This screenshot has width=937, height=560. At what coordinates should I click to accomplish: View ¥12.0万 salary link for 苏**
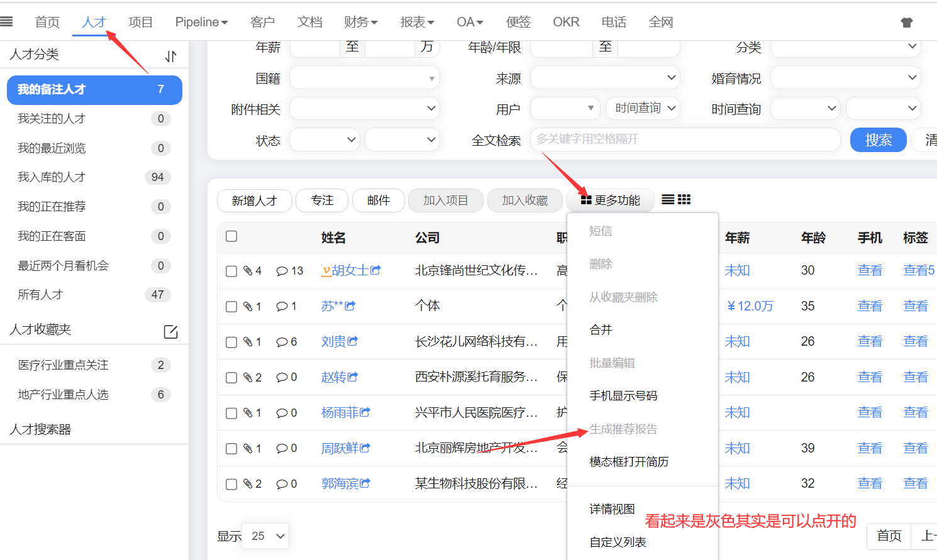750,306
